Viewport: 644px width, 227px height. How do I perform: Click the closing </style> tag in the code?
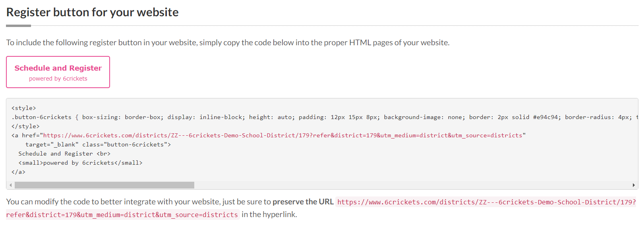25,126
